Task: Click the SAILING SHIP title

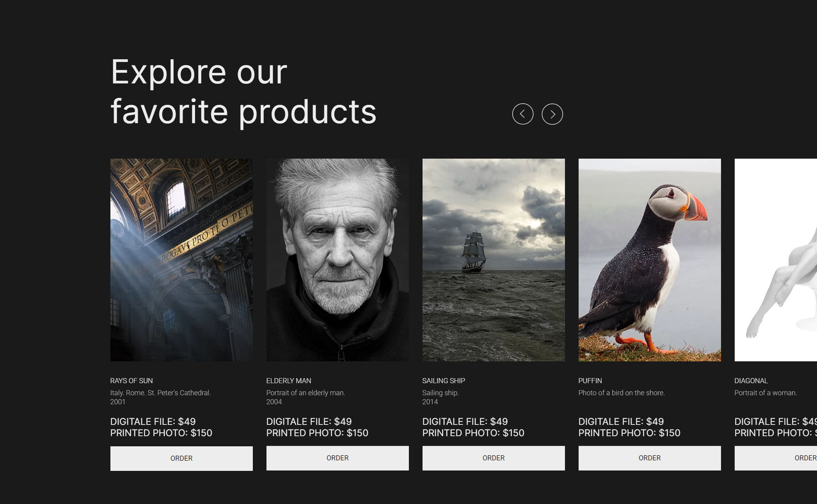Action: [x=444, y=381]
